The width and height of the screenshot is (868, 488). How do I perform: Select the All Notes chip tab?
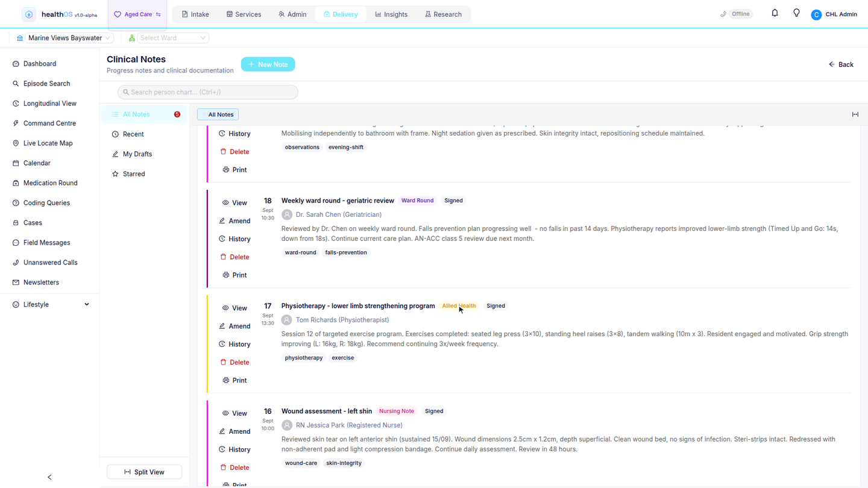[x=218, y=114]
